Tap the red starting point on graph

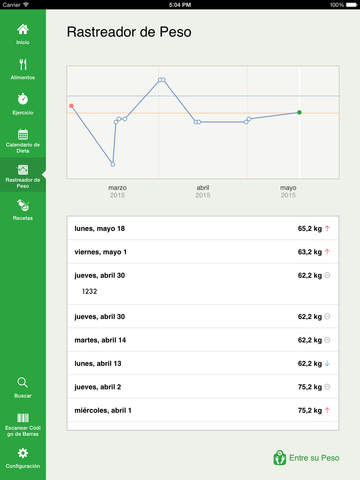coord(71,106)
